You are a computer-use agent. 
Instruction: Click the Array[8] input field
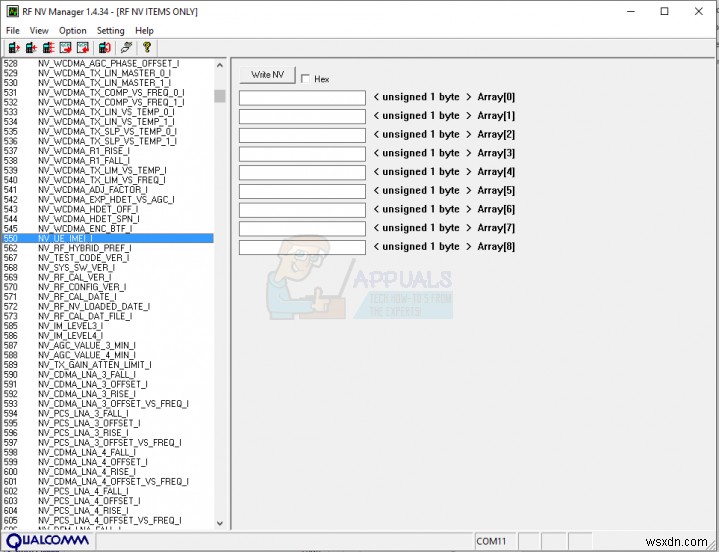(302, 247)
